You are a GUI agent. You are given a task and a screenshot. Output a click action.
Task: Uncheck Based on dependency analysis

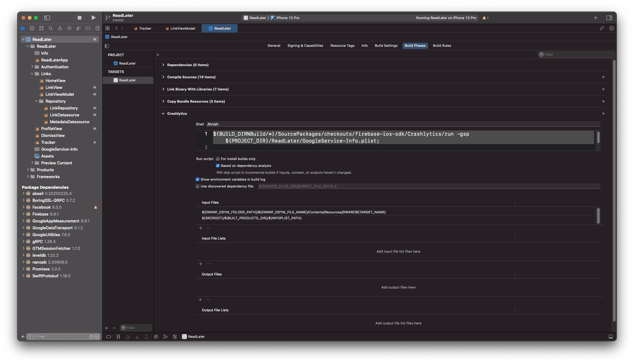pyautogui.click(x=218, y=166)
